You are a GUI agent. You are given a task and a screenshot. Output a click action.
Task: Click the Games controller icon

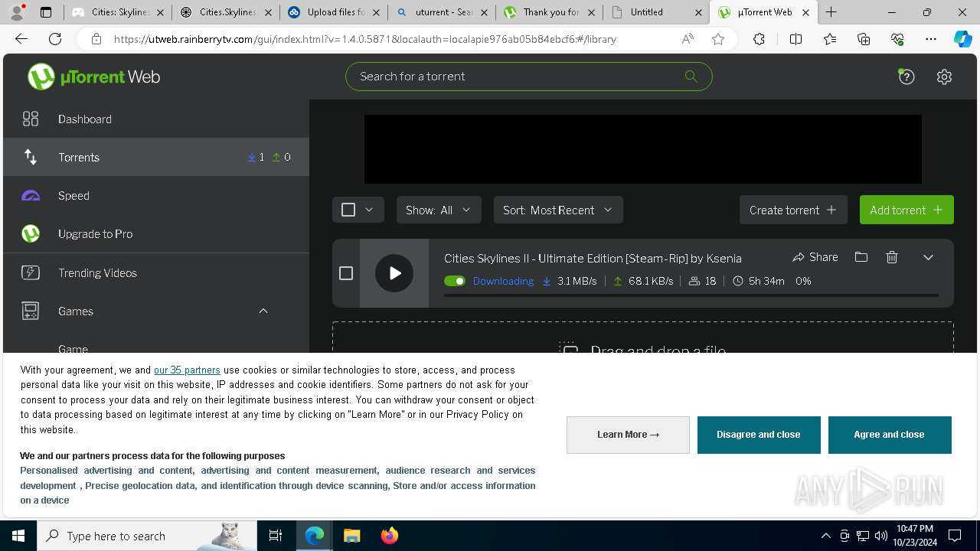[x=31, y=311]
